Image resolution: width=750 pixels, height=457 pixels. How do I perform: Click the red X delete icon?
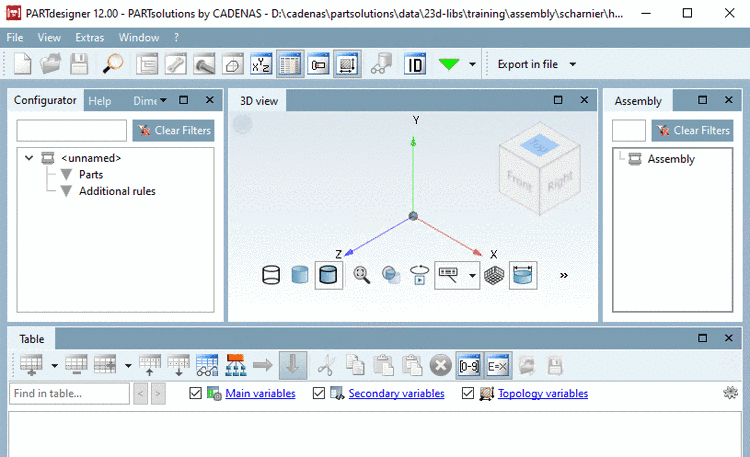[x=441, y=366]
